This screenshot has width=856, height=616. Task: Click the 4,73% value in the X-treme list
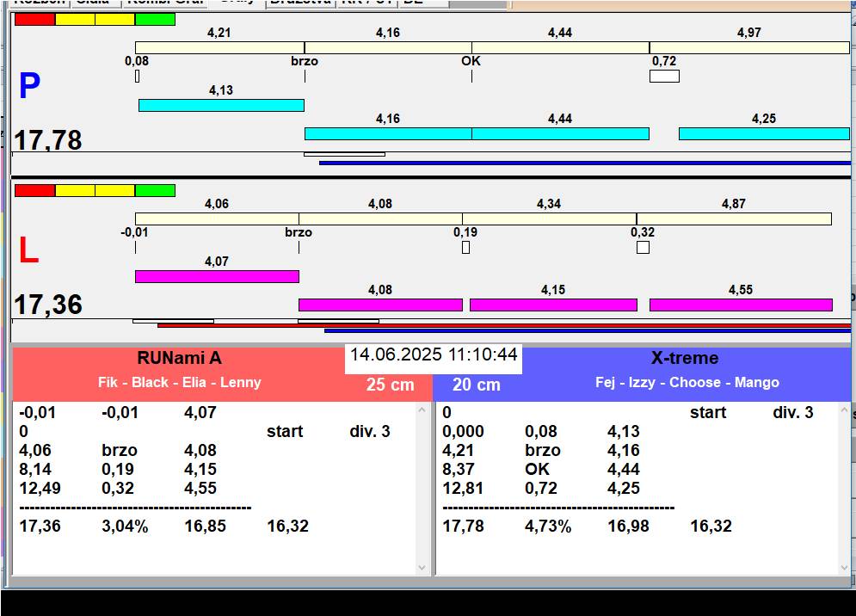pos(548,526)
